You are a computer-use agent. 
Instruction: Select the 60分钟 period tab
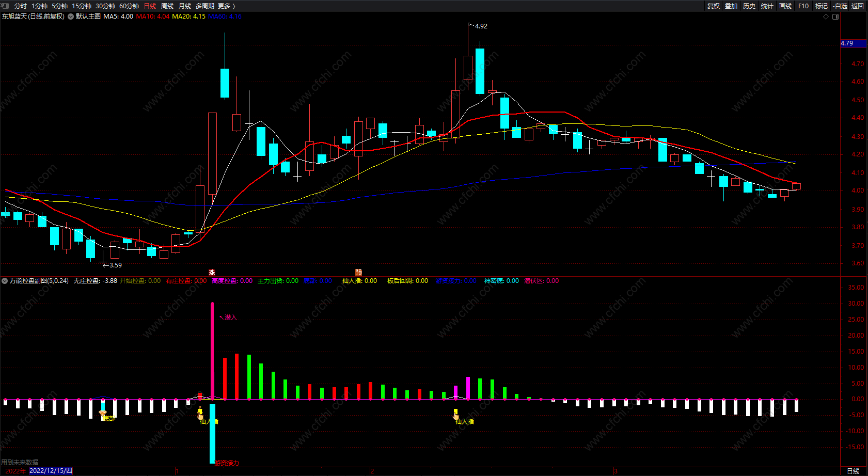pos(129,6)
